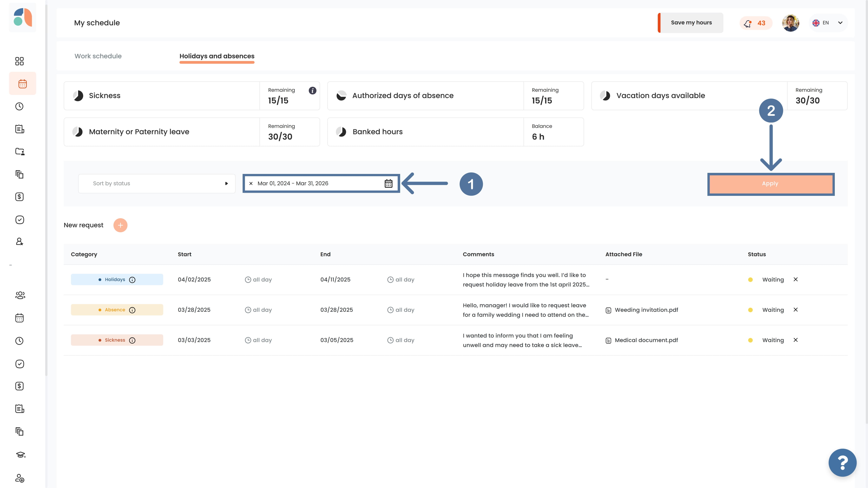Select the Absence category tag
The height and width of the screenshot is (488, 868).
click(117, 310)
